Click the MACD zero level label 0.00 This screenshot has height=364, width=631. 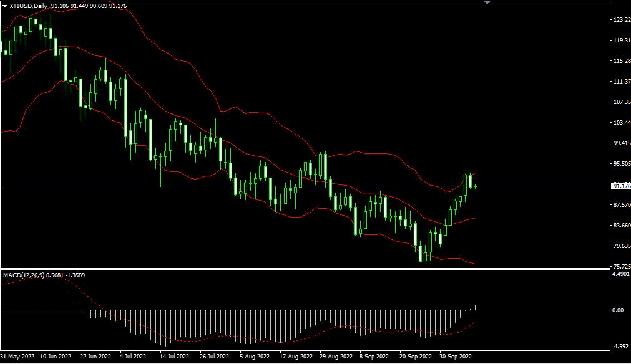[x=618, y=310]
